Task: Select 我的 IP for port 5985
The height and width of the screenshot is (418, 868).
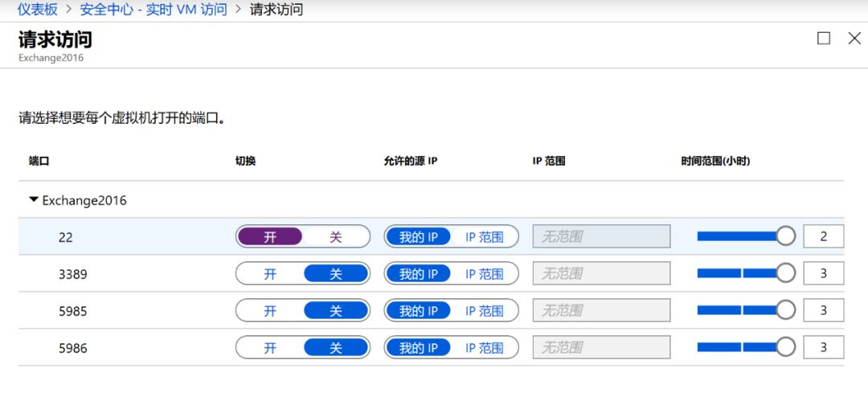Action: tap(419, 311)
